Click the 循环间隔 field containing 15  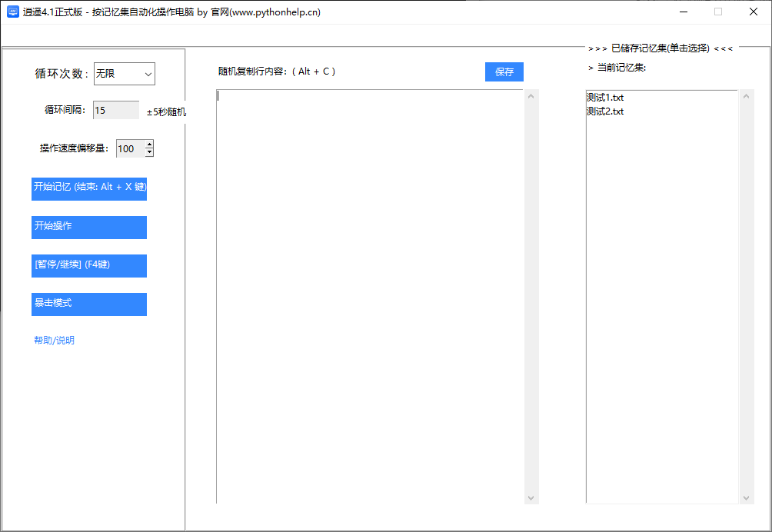click(x=115, y=111)
